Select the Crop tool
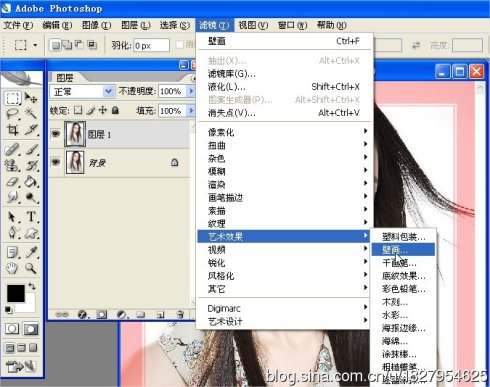490x387 pixels. click(13, 130)
